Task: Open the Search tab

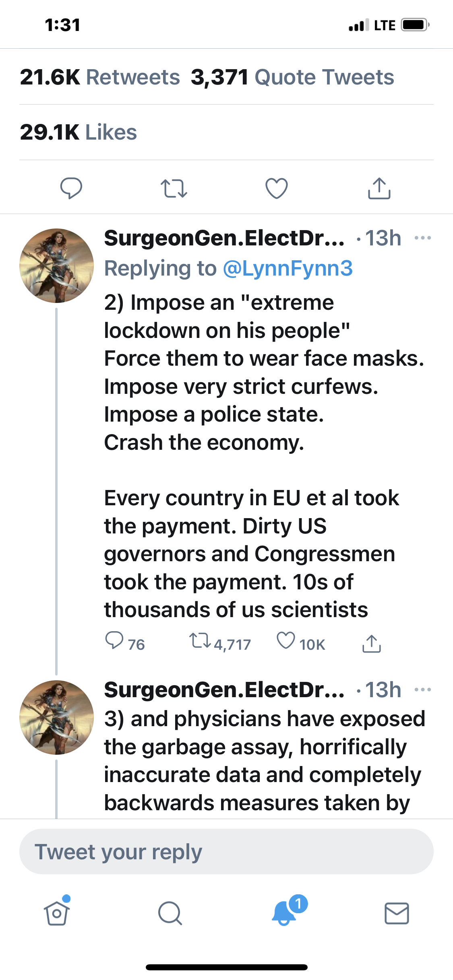Action: point(170,913)
